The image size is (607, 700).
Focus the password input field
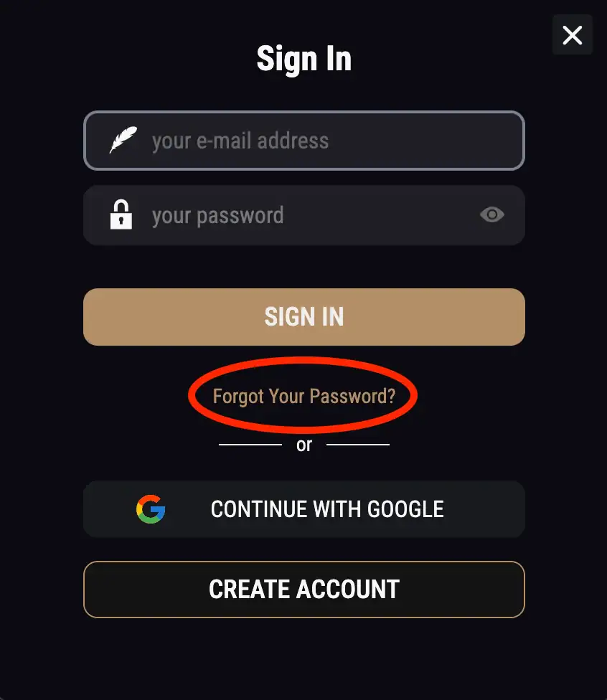point(303,215)
